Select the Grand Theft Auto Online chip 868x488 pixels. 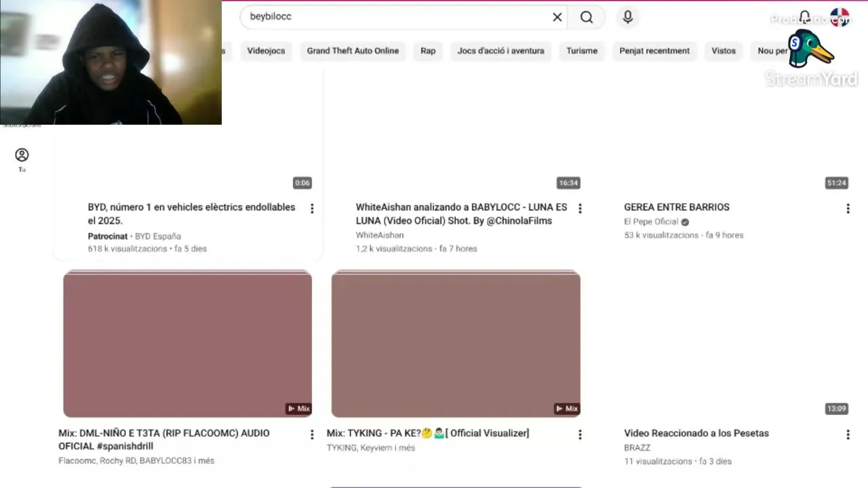pyautogui.click(x=353, y=51)
